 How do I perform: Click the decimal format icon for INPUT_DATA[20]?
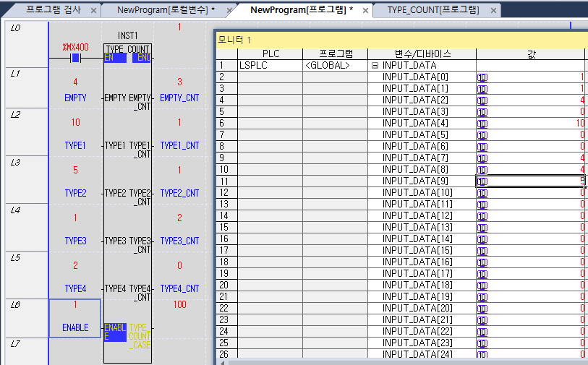482,309
